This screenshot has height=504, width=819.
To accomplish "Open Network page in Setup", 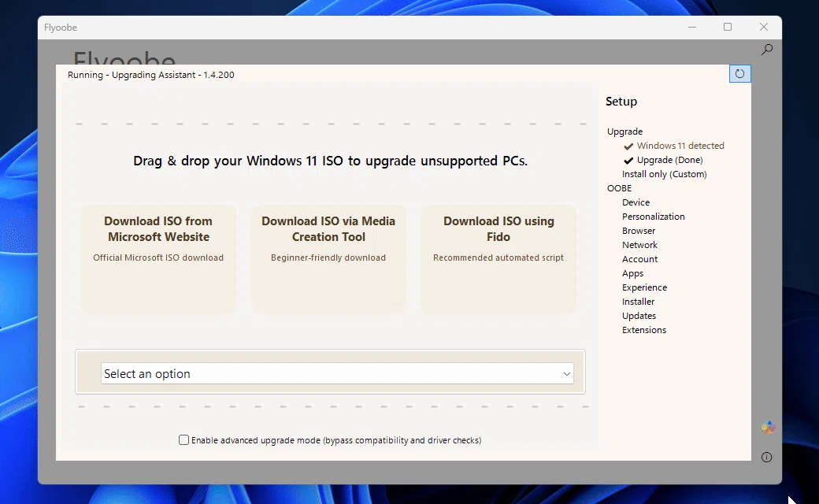I will coord(639,244).
